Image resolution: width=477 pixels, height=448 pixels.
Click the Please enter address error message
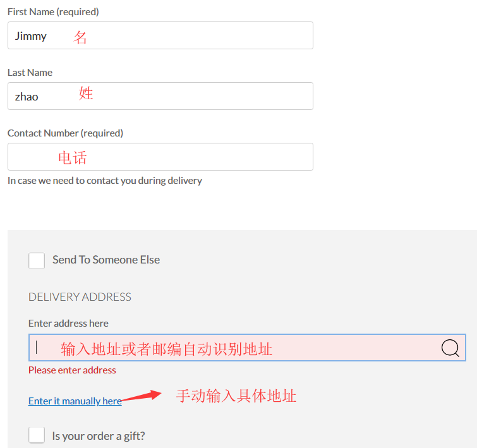[72, 370]
